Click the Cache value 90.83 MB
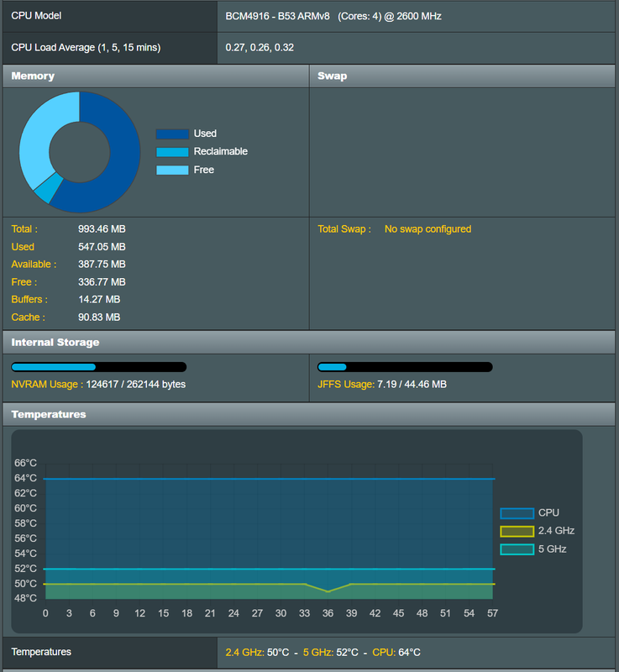The image size is (619, 672). pyautogui.click(x=99, y=318)
